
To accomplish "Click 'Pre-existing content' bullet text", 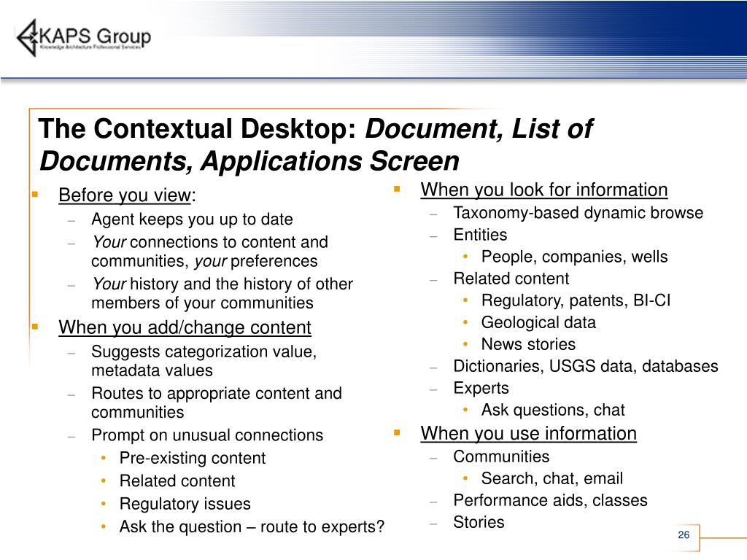I will pos(193,458).
